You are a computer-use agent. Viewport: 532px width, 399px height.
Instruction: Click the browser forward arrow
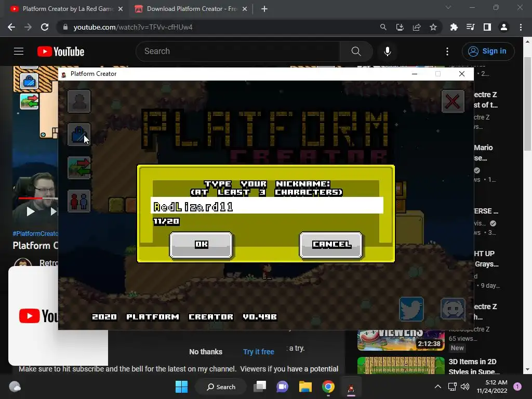coord(28,27)
